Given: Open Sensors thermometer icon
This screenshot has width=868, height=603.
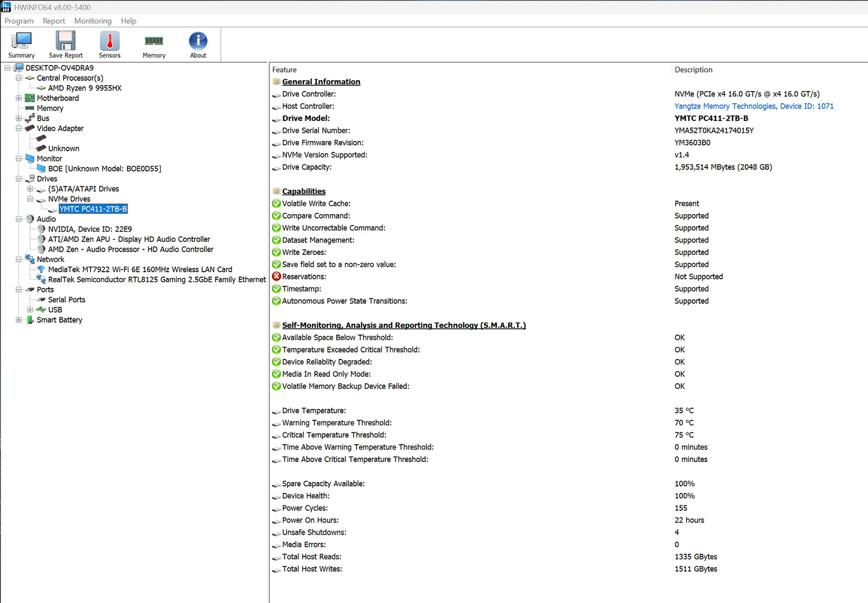Looking at the screenshot, I should 110,41.
